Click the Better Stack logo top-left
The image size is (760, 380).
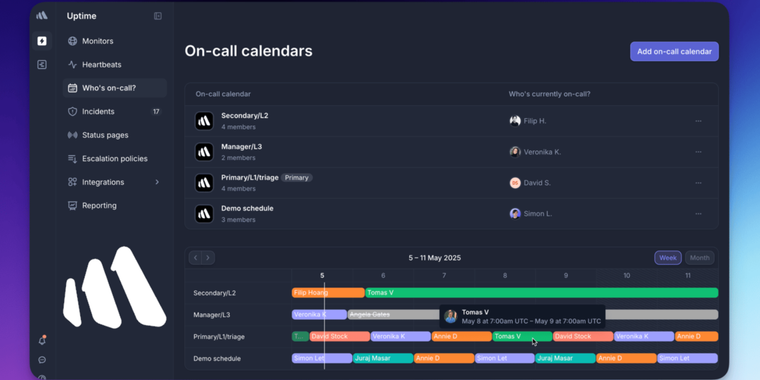coord(42,16)
